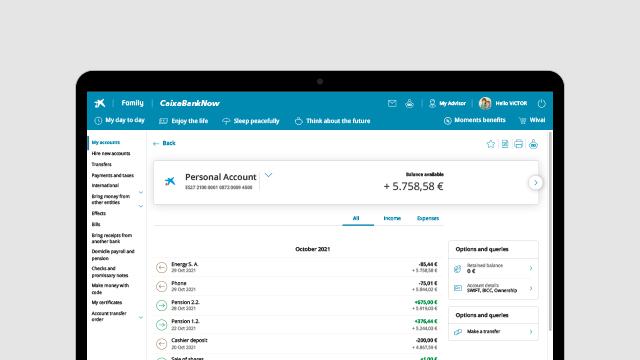Click the Retained balance chevron
The height and width of the screenshot is (360, 640).
pos(531,269)
